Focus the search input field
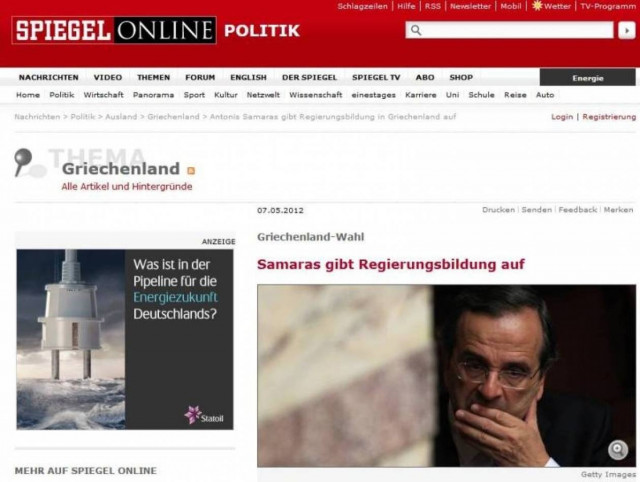 point(509,30)
